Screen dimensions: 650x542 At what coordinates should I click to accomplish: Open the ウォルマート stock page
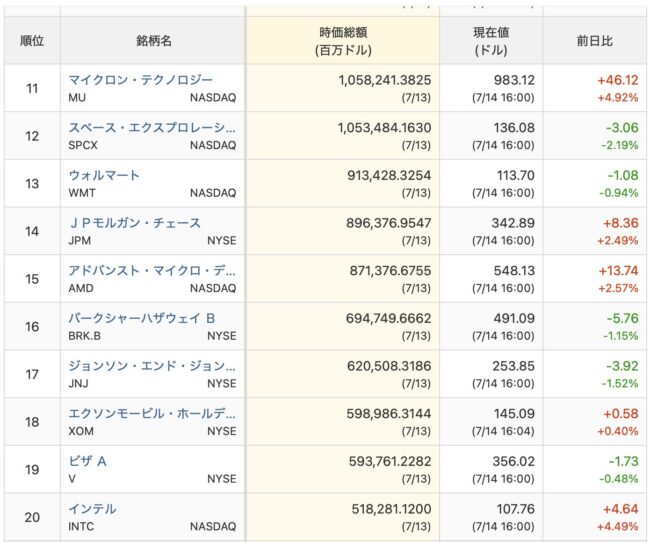(x=104, y=175)
